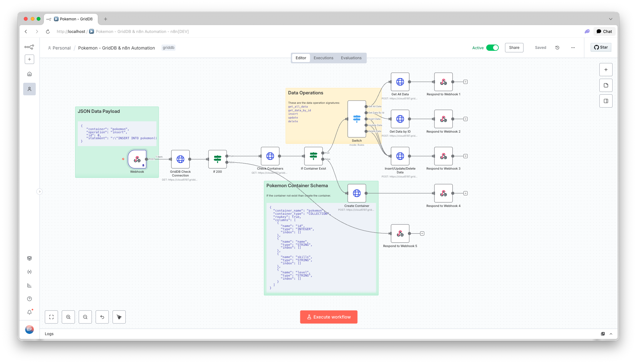Go back in browser history
The image size is (637, 364).
[26, 31]
